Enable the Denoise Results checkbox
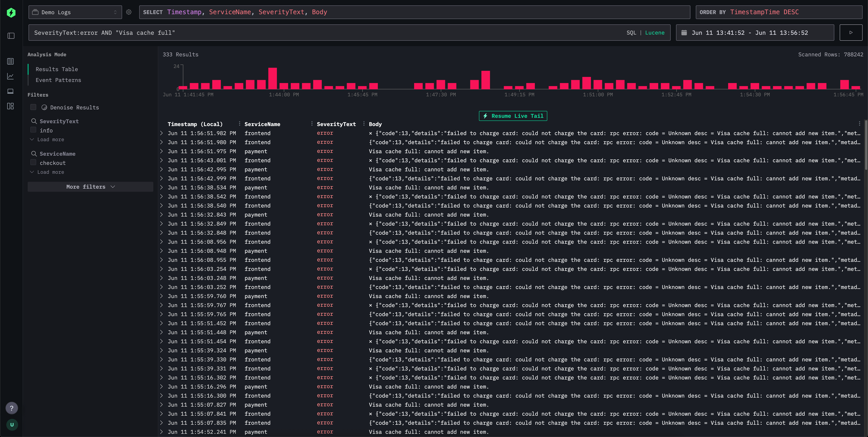 pyautogui.click(x=33, y=107)
